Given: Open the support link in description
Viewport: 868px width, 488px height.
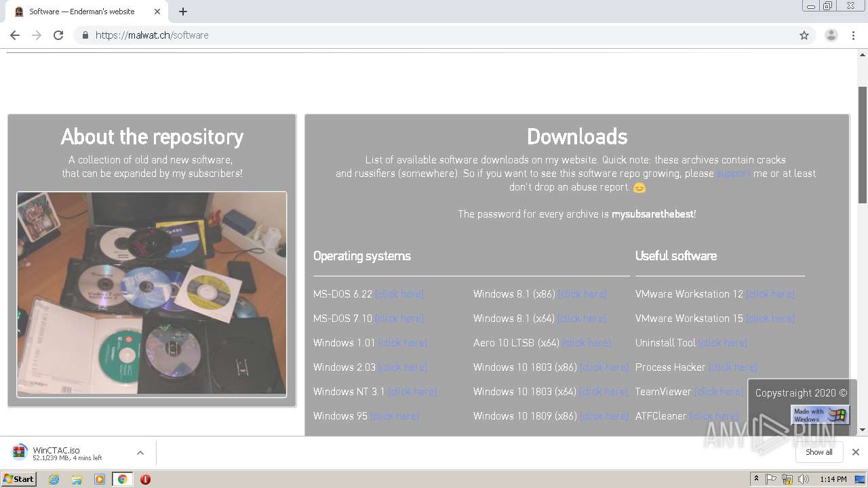Looking at the screenshot, I should [x=734, y=174].
